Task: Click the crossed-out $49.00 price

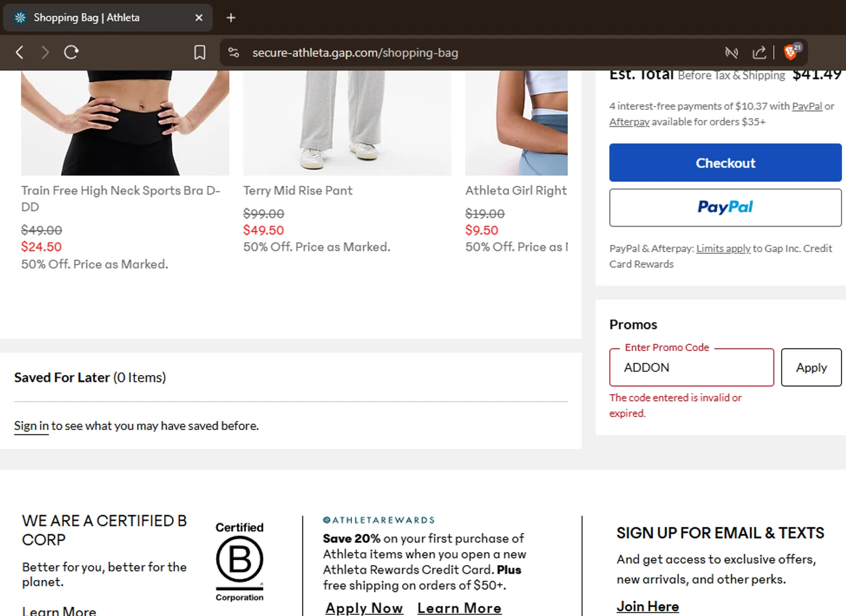Action: click(x=41, y=230)
